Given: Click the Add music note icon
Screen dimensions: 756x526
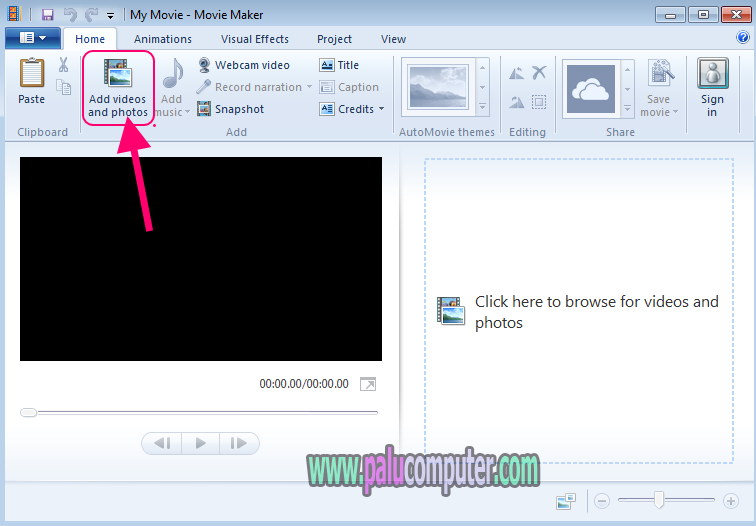Looking at the screenshot, I should click(173, 73).
